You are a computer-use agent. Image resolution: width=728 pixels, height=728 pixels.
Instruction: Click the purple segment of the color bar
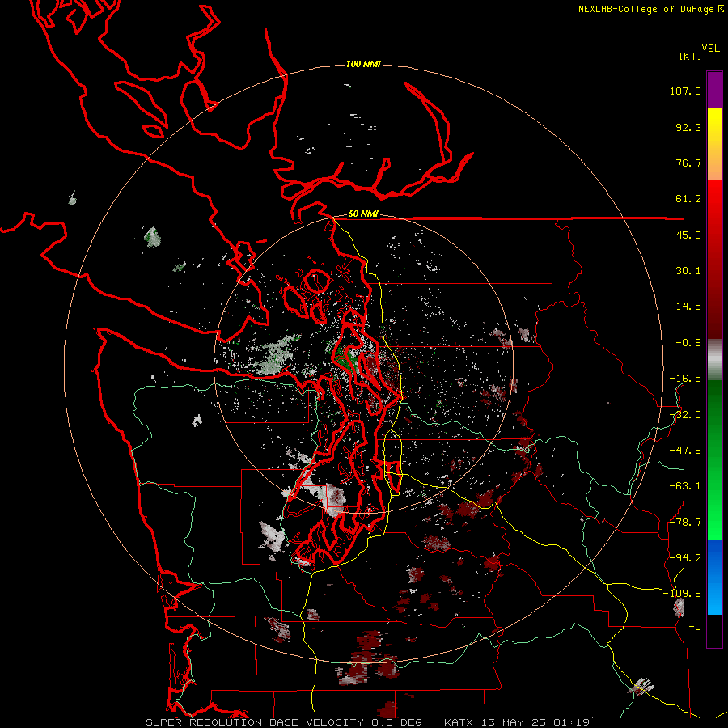coord(714,90)
